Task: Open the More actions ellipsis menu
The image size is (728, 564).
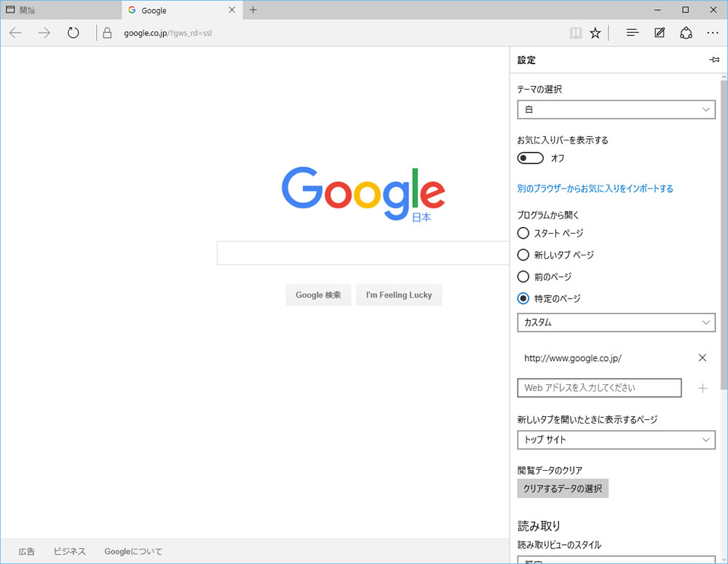Action: click(713, 33)
